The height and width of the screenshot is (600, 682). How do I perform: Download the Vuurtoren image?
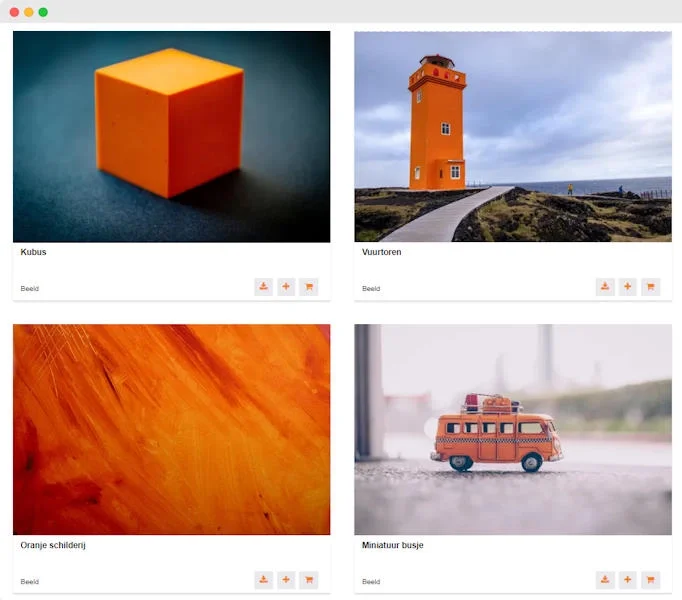605,287
